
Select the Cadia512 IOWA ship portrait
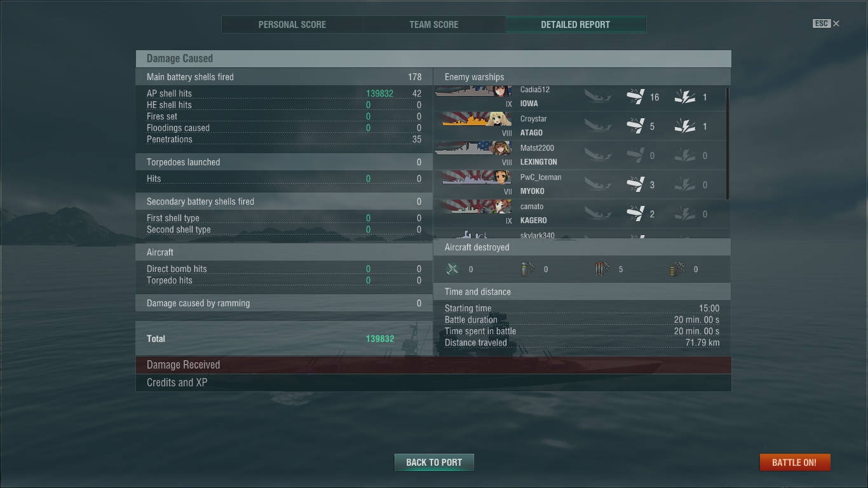(x=473, y=91)
